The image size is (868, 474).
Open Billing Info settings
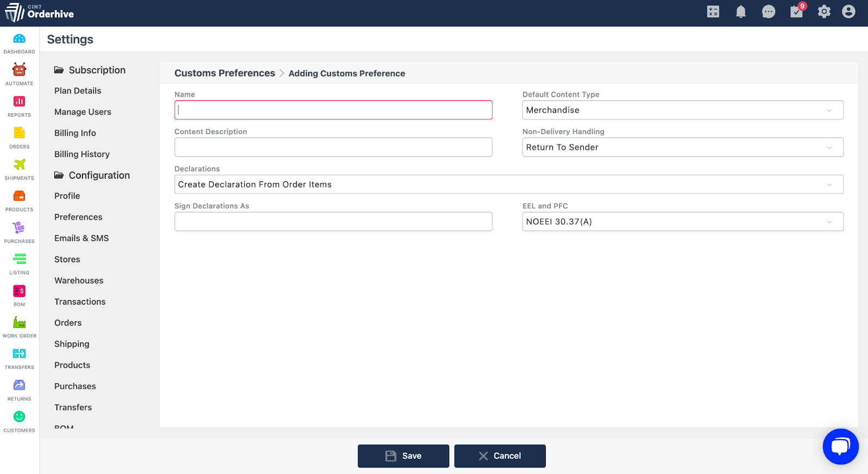tap(75, 133)
